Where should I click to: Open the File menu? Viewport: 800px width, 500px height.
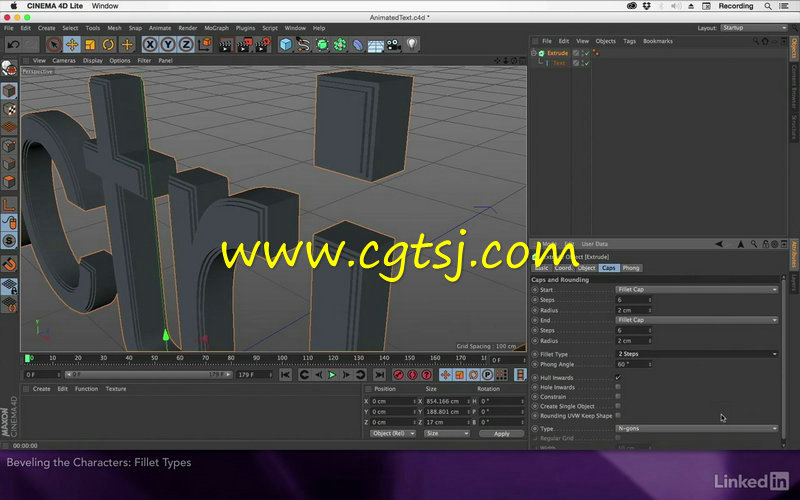point(9,28)
